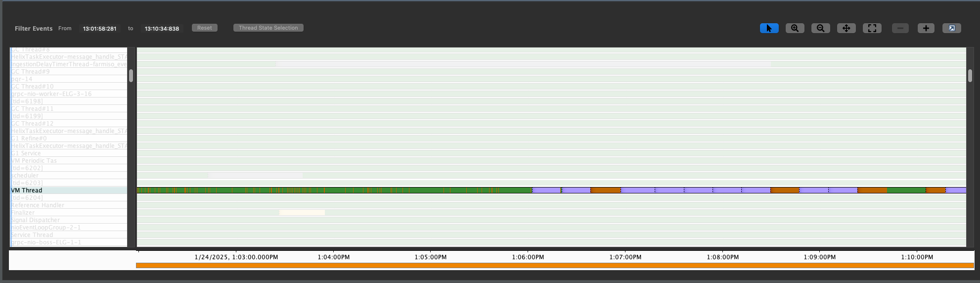
Task: Click the export arrow icon
Action: coord(951,28)
